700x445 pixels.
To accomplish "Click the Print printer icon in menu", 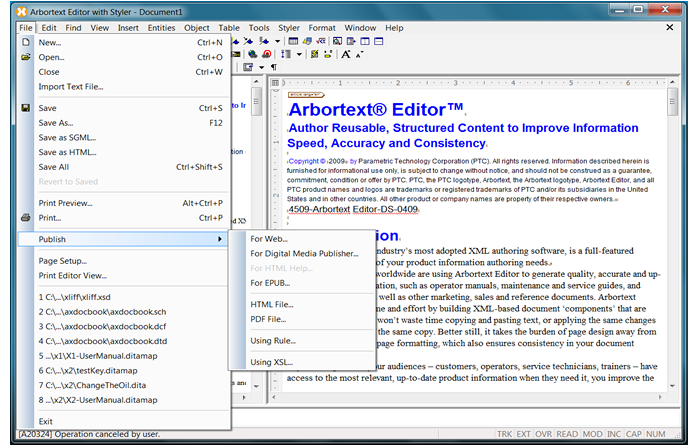I will [x=26, y=217].
